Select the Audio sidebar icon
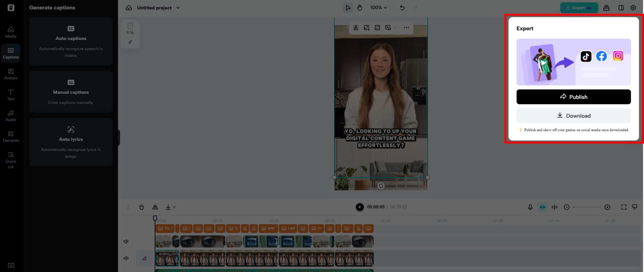Viewport: 644px width, 272px height. [x=11, y=116]
